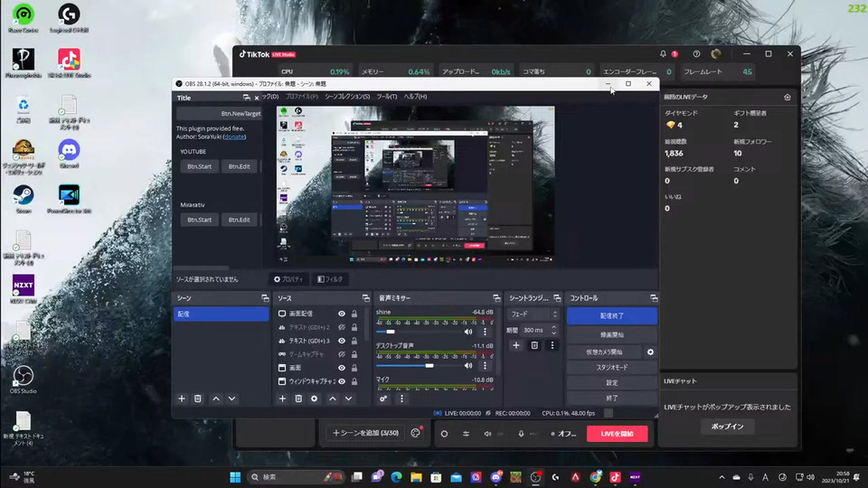This screenshot has width=868, height=488.
Task: Hide the テキスト (GDI+) 3 source
Action: (342, 341)
